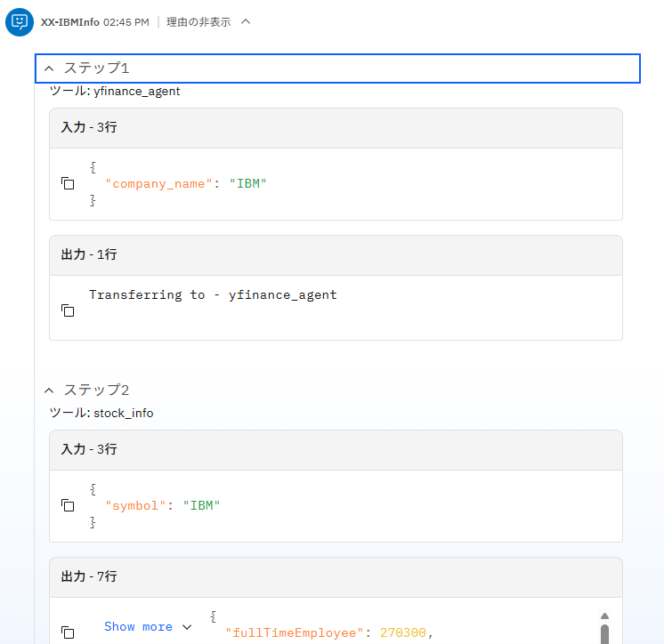Click the 02:45 PM message timestamp
Screen dimensions: 664x644
coord(126,22)
